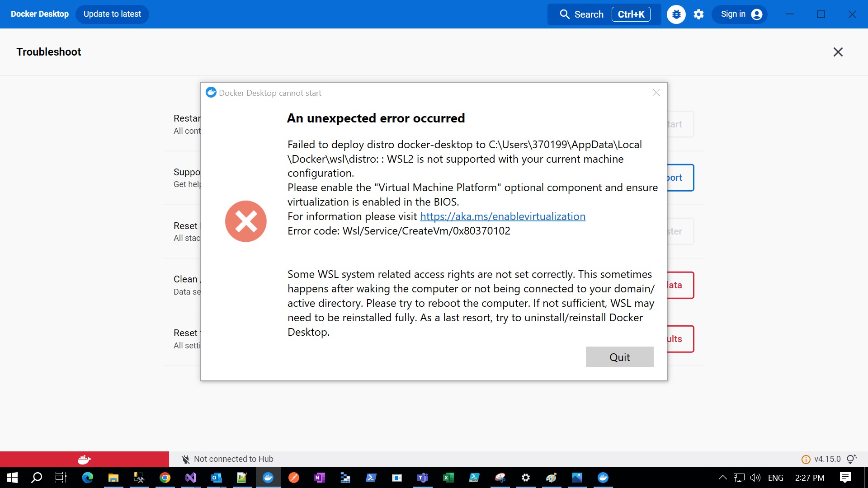
Task: Click the ENG language indicator
Action: tap(776, 478)
